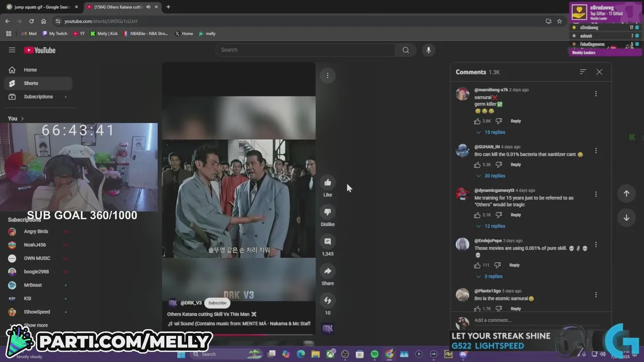Open Spotify from the taskbar
644x362 pixels.
pos(374,354)
